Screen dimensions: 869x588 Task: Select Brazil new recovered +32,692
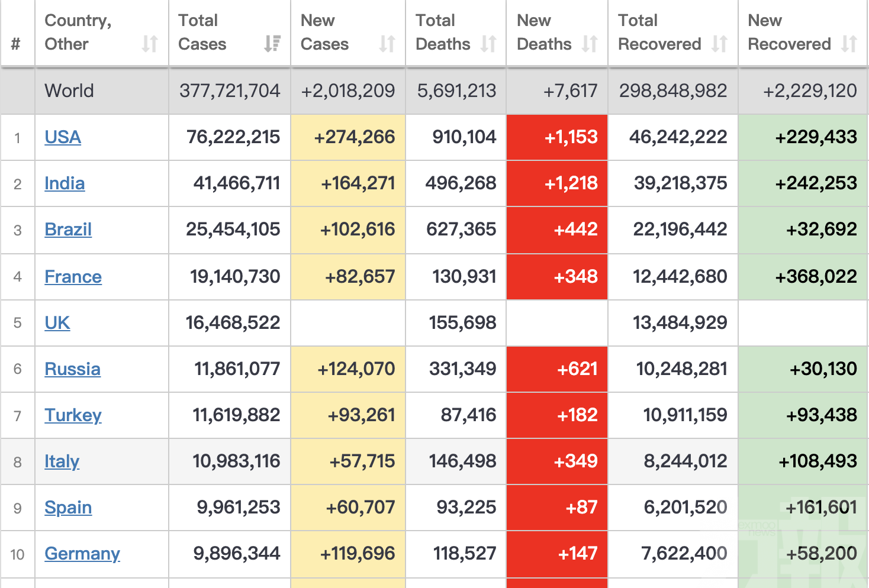click(x=822, y=230)
